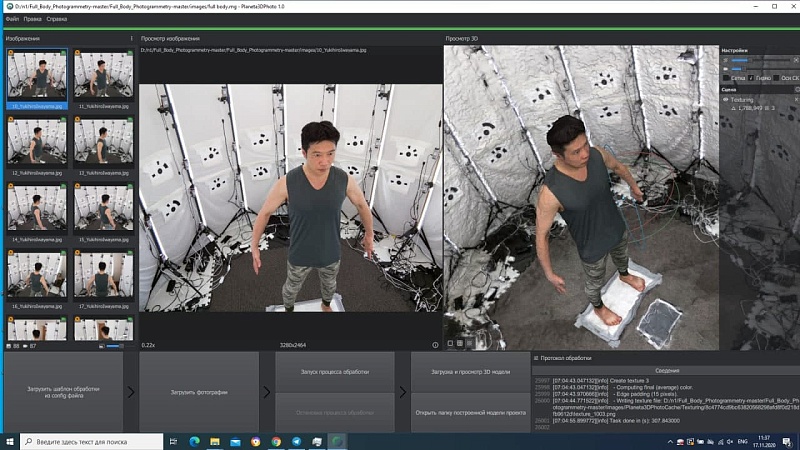Enable the Сетка checkbox
This screenshot has width=800, height=450.
click(726, 78)
